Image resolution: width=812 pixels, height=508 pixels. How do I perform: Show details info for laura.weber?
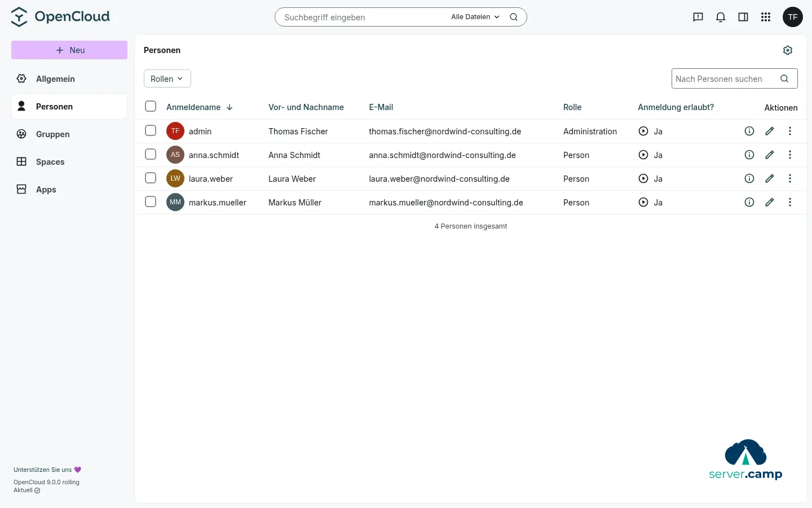pos(749,178)
